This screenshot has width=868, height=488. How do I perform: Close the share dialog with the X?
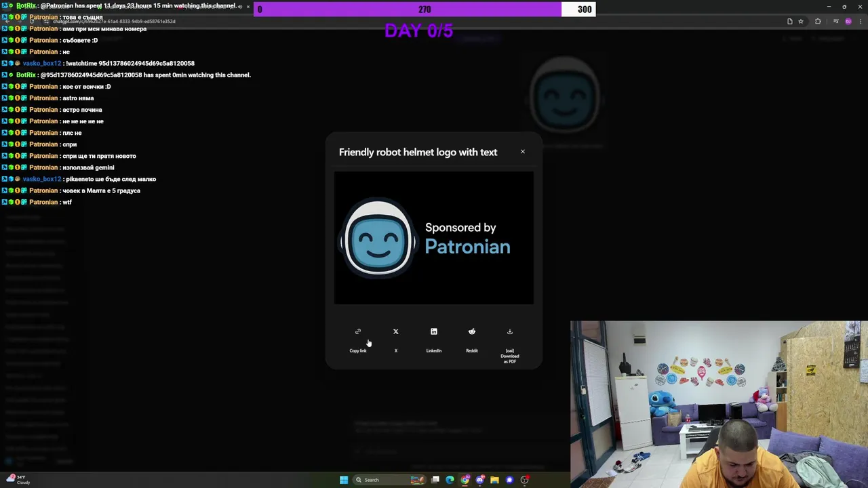[523, 151]
